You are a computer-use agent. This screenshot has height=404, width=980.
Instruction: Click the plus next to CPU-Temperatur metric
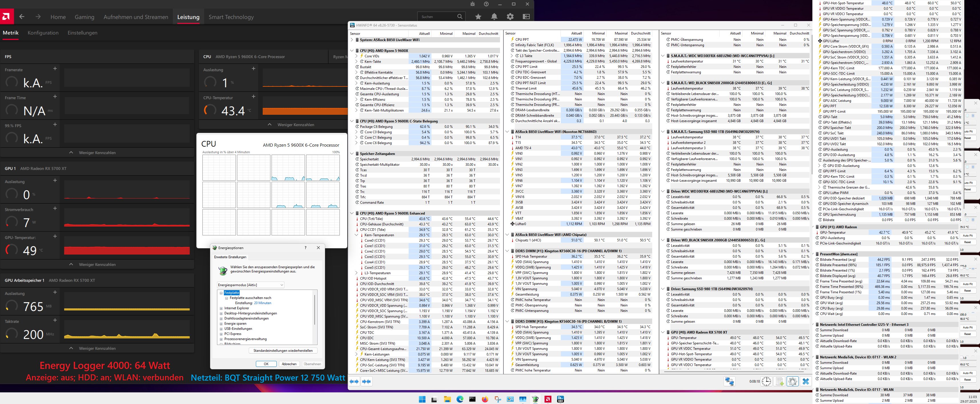point(253,96)
